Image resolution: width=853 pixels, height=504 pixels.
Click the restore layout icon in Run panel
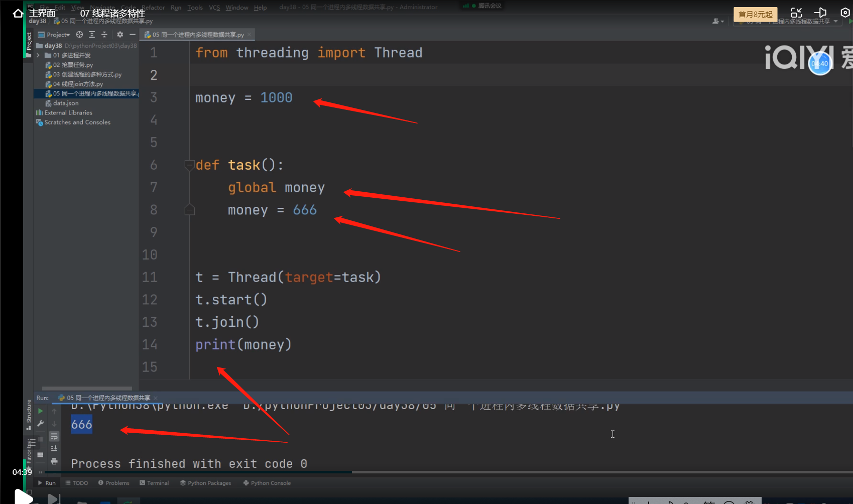coord(40,455)
